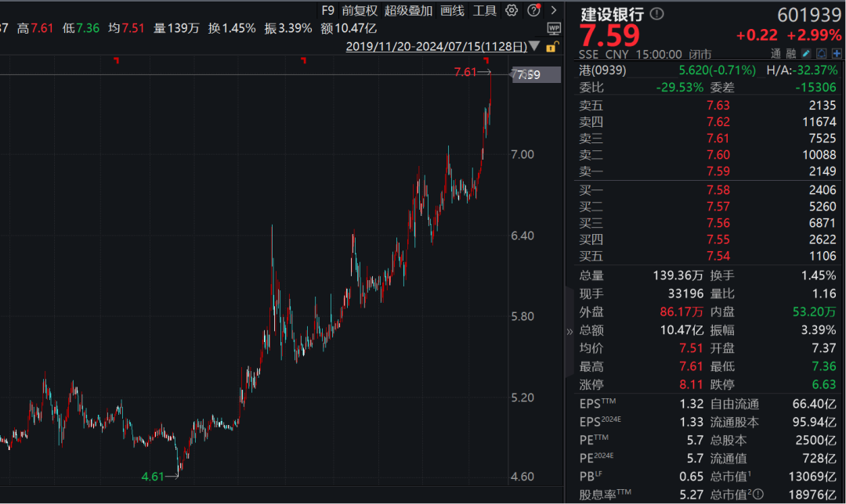Show stock info icon beside 建设银行
Viewport: 846px width, 504px height.
656,14
